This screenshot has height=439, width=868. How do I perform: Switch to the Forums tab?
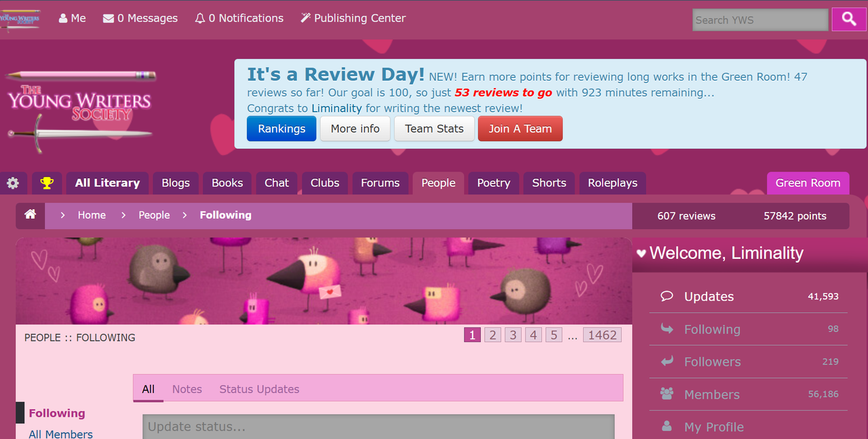tap(380, 183)
